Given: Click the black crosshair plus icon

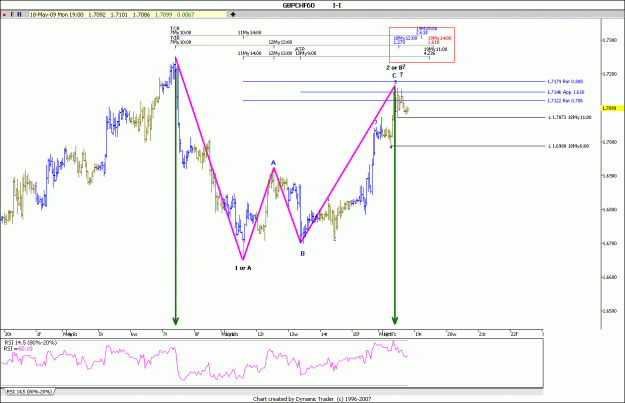Looking at the screenshot, I should (233, 15).
